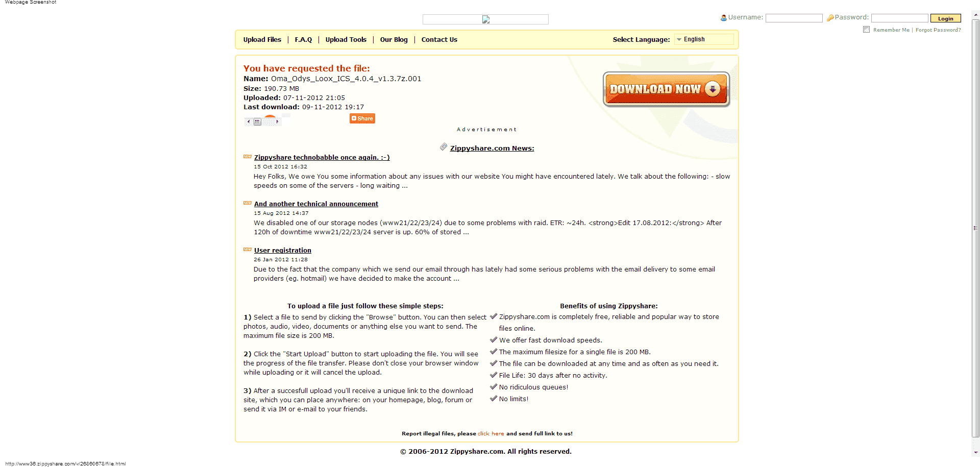Open Zippyshare technobabble once again news link
The width and height of the screenshot is (980, 467).
click(x=322, y=157)
